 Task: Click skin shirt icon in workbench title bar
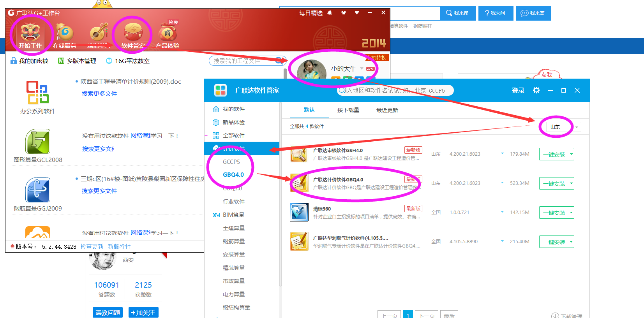pyautogui.click(x=343, y=13)
